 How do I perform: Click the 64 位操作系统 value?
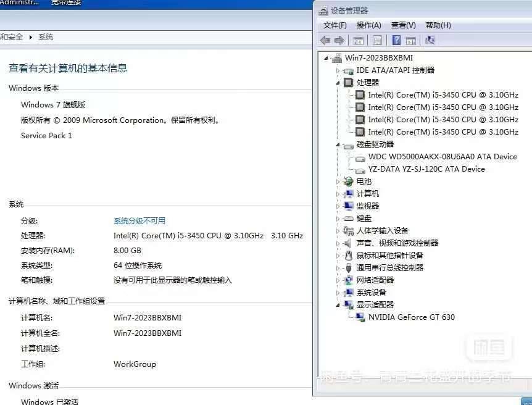click(x=138, y=265)
